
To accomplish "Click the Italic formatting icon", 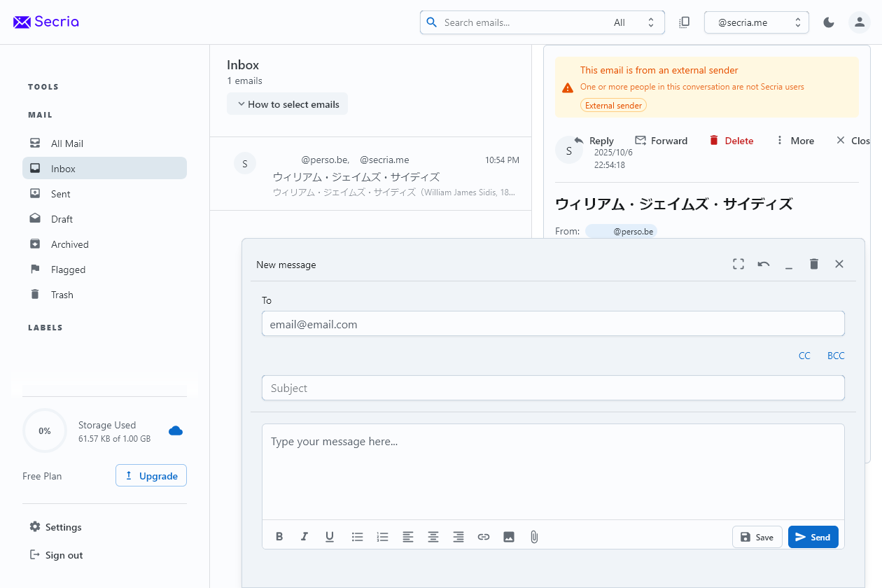I will pyautogui.click(x=304, y=537).
